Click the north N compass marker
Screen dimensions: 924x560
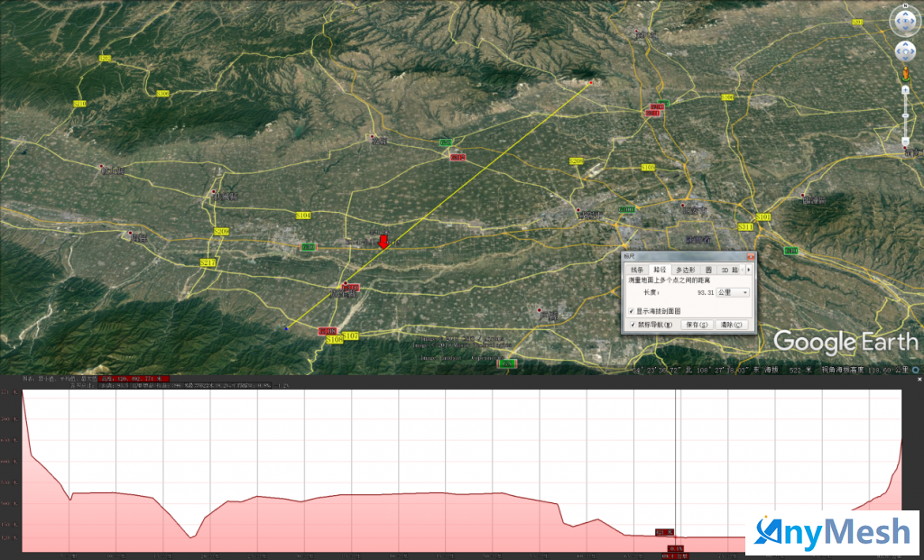(905, 6)
